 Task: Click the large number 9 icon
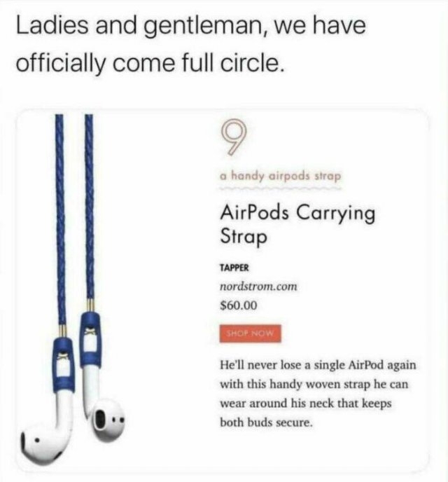point(233,137)
